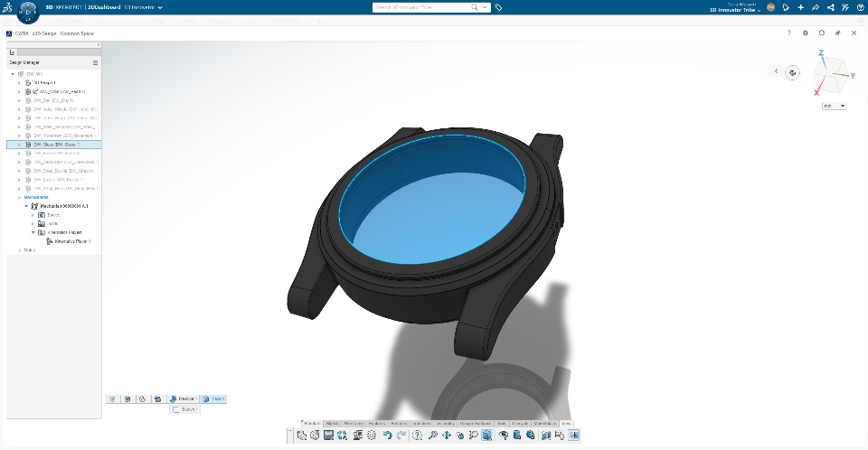868x450 pixels.
Task: Open the tools crossed icon in top bar
Action: pos(845,7)
